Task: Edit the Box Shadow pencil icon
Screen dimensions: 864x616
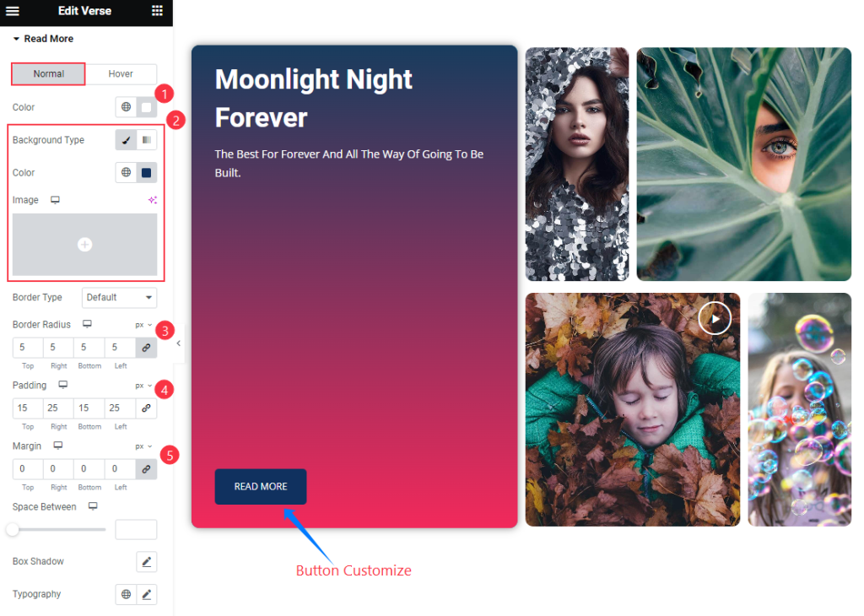Action: 147,561
